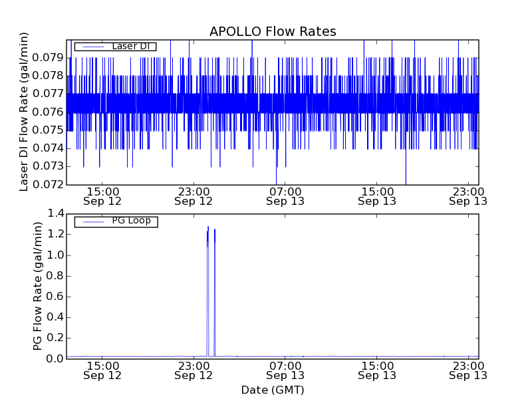Click the 1.0 tick label on PG chart

coord(55,255)
